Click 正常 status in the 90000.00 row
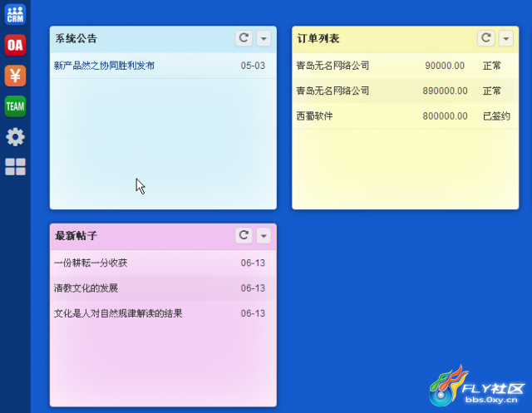The image size is (532, 413). coord(492,66)
